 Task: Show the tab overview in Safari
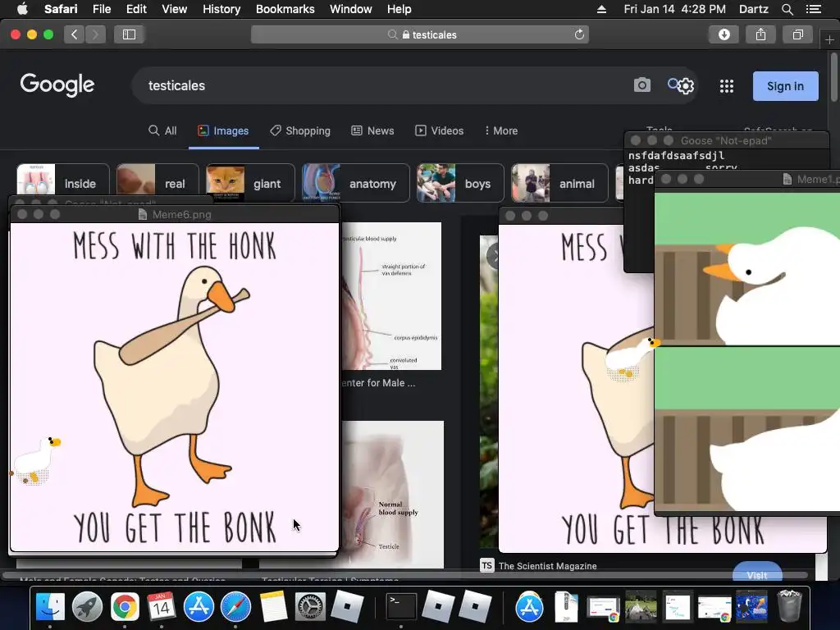click(x=797, y=34)
